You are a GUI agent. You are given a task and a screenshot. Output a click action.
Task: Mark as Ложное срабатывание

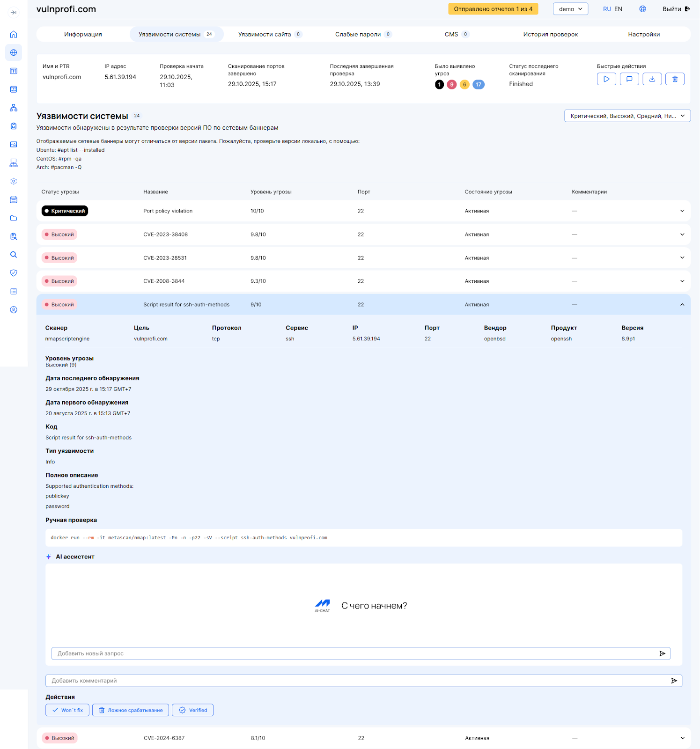tap(131, 710)
